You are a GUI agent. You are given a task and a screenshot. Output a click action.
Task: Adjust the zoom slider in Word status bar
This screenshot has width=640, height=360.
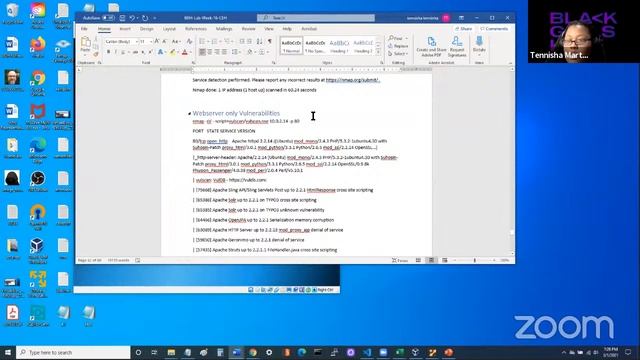tap(475, 260)
